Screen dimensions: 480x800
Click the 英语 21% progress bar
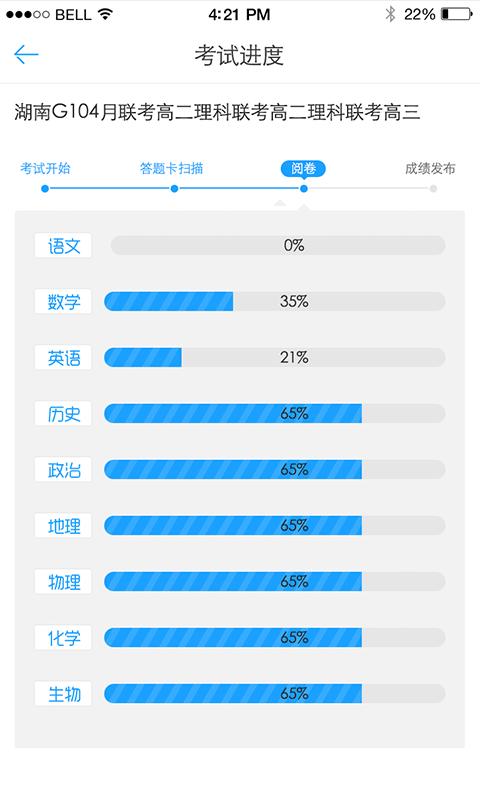275,358
